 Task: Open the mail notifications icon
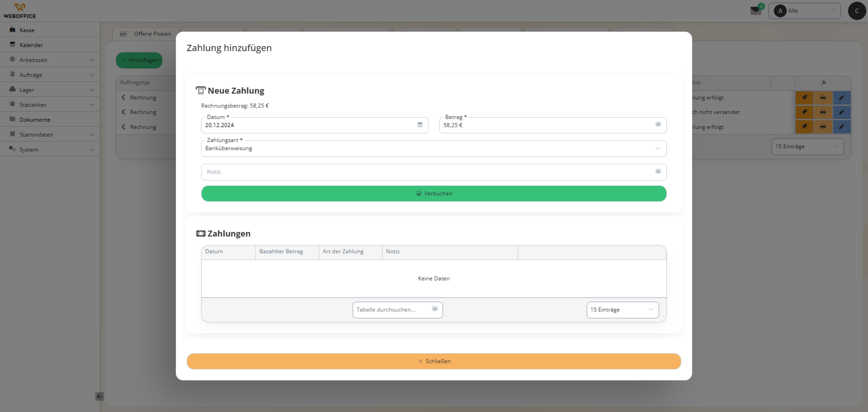[756, 11]
